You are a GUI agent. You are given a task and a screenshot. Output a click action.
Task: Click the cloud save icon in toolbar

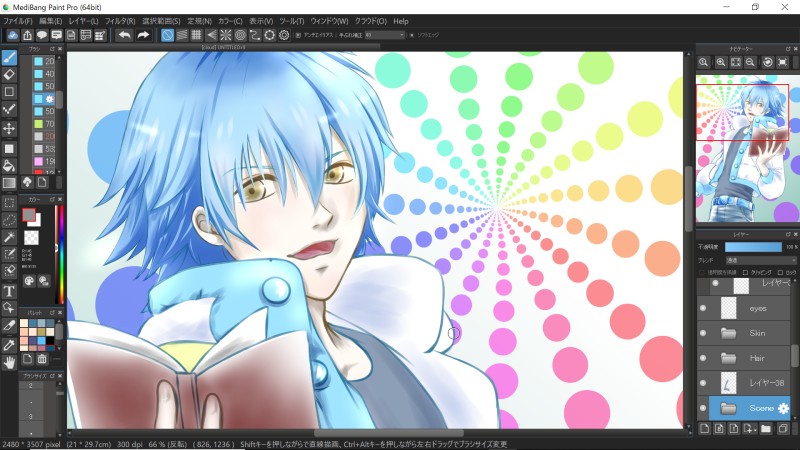tap(13, 35)
